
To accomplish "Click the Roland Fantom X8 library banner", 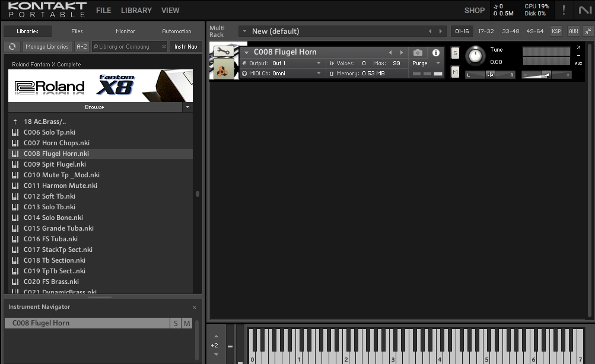I will point(101,86).
